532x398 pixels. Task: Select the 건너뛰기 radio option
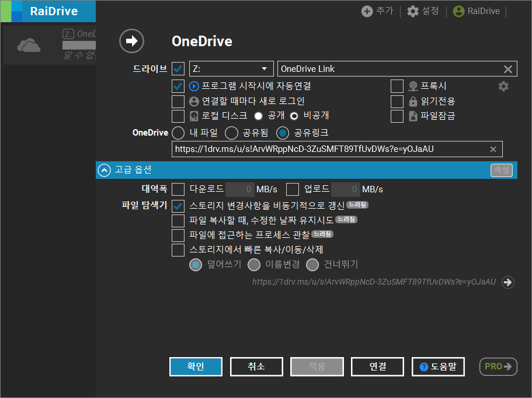pyautogui.click(x=312, y=265)
